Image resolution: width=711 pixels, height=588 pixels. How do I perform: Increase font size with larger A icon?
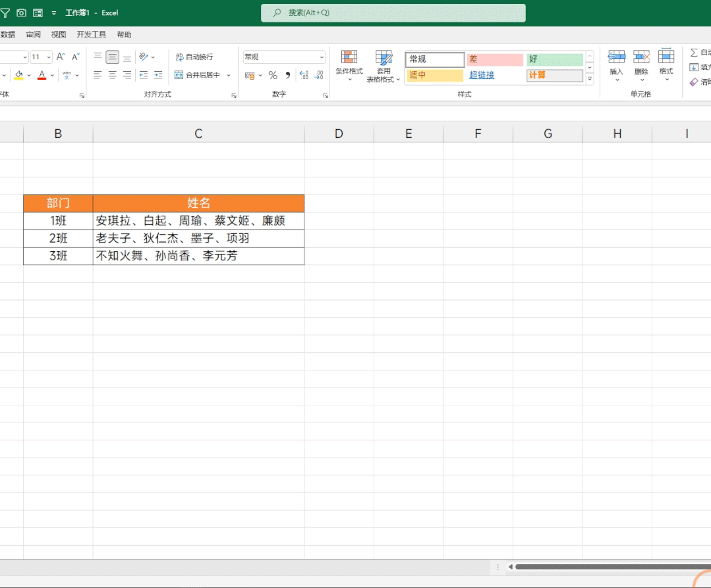point(61,57)
